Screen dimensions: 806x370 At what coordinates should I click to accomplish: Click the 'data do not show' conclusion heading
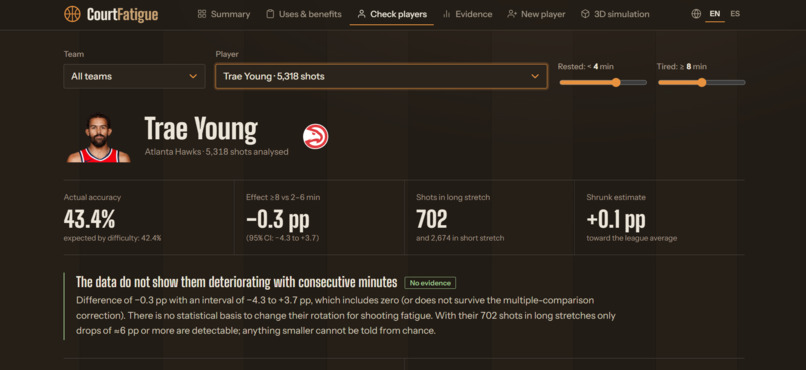(236, 283)
